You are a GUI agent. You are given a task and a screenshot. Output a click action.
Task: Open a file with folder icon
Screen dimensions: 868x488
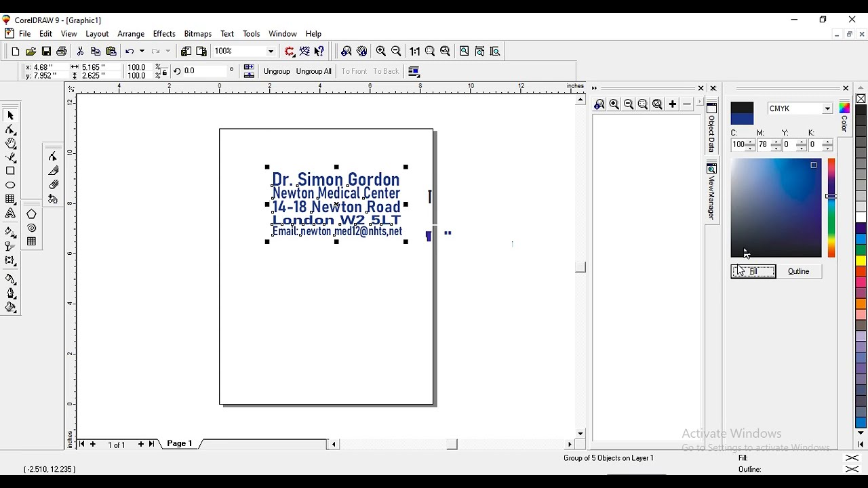click(x=31, y=52)
